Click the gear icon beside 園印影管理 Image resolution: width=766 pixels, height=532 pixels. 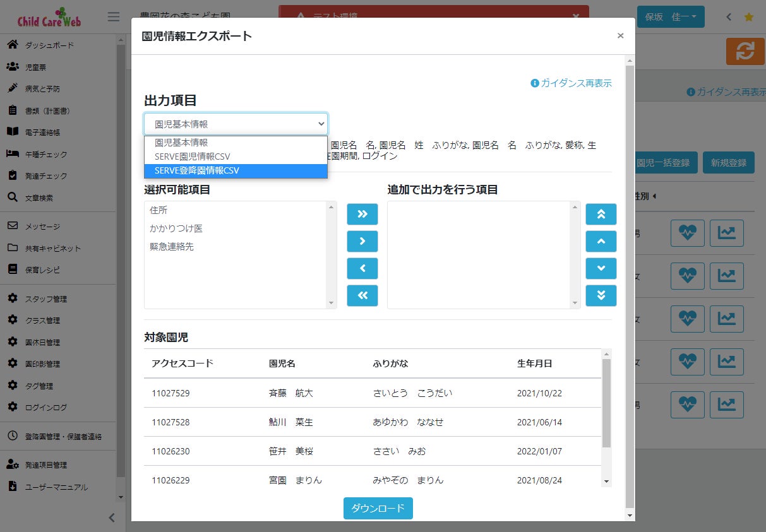pyautogui.click(x=12, y=364)
